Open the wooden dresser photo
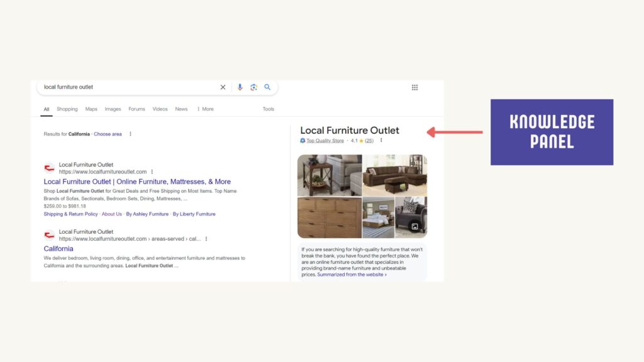Viewport: 644px width, 362px height. click(330, 217)
